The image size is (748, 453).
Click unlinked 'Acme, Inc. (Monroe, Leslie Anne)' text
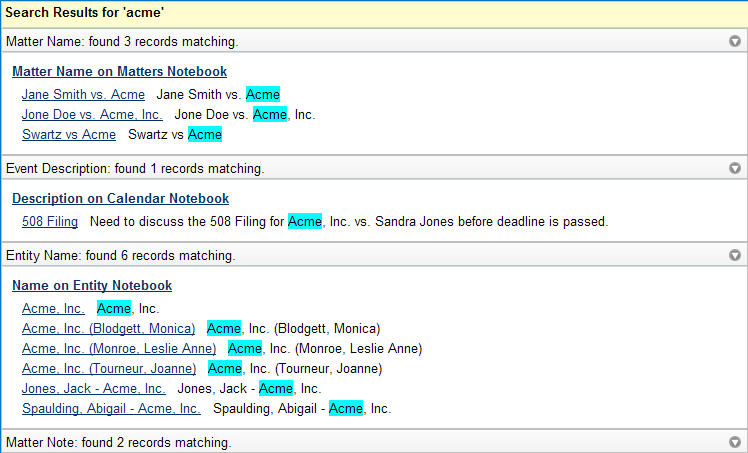(x=325, y=349)
